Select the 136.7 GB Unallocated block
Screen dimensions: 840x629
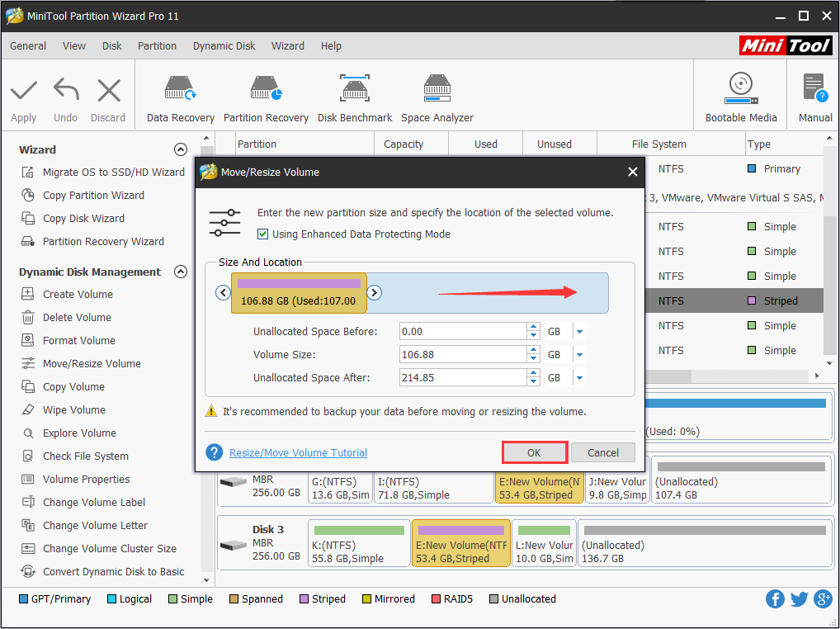click(x=705, y=544)
